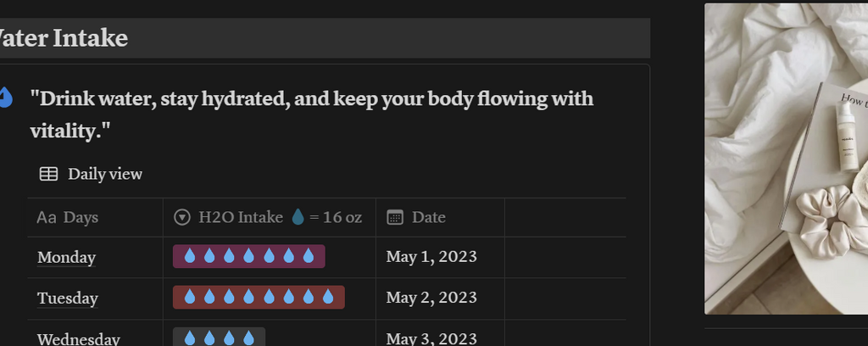Screen dimensions: 868x346
Task: Click the select-type icon before H2O Intake
Action: click(181, 218)
